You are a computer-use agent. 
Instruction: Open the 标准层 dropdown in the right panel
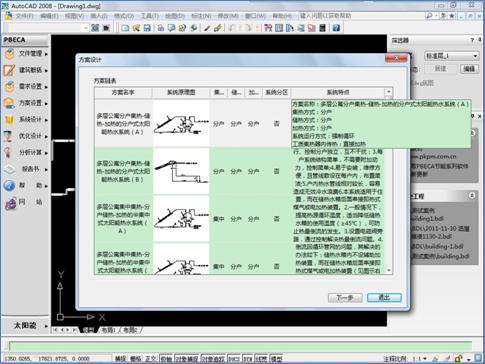coord(452,56)
